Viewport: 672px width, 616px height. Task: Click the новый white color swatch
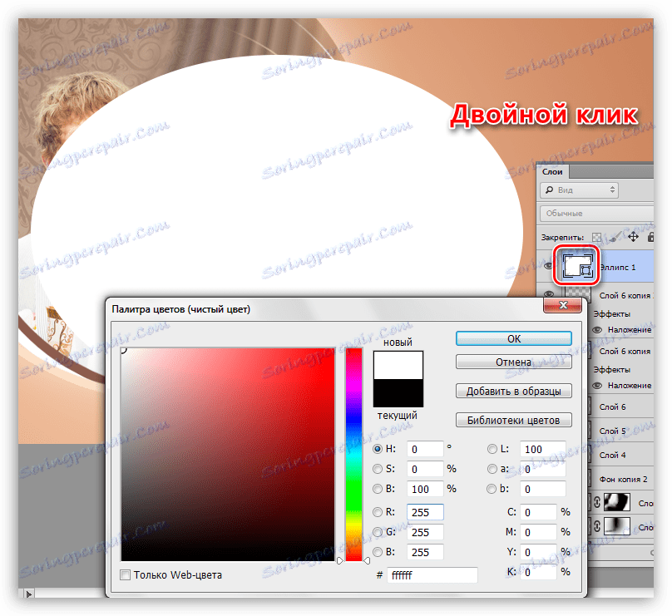point(398,365)
